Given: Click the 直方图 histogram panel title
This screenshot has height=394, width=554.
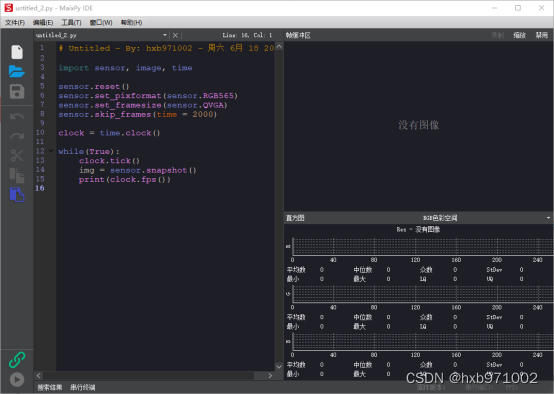Looking at the screenshot, I should point(295,218).
